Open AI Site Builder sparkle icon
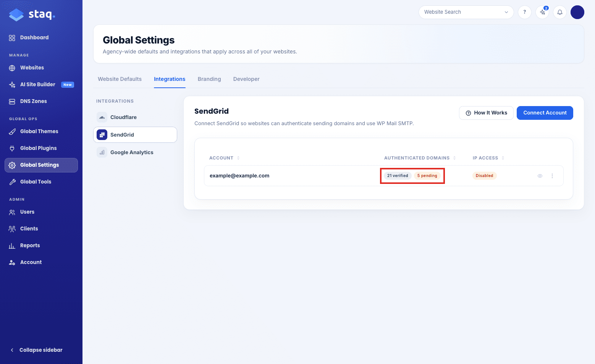The image size is (595, 364). (x=12, y=85)
